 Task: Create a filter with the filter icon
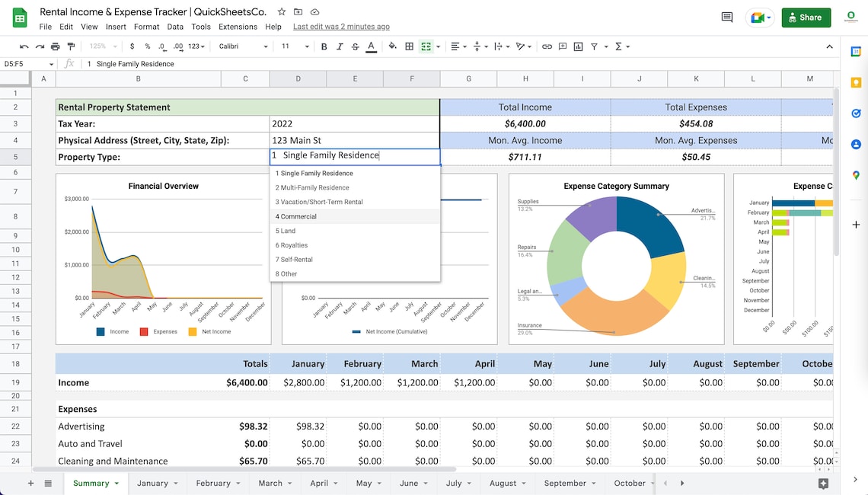pyautogui.click(x=593, y=46)
